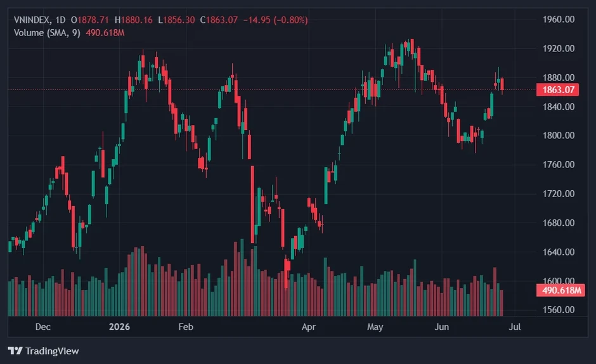The width and height of the screenshot is (596, 364).
Task: Click the 1960.00 price axis label
Action: click(x=559, y=19)
